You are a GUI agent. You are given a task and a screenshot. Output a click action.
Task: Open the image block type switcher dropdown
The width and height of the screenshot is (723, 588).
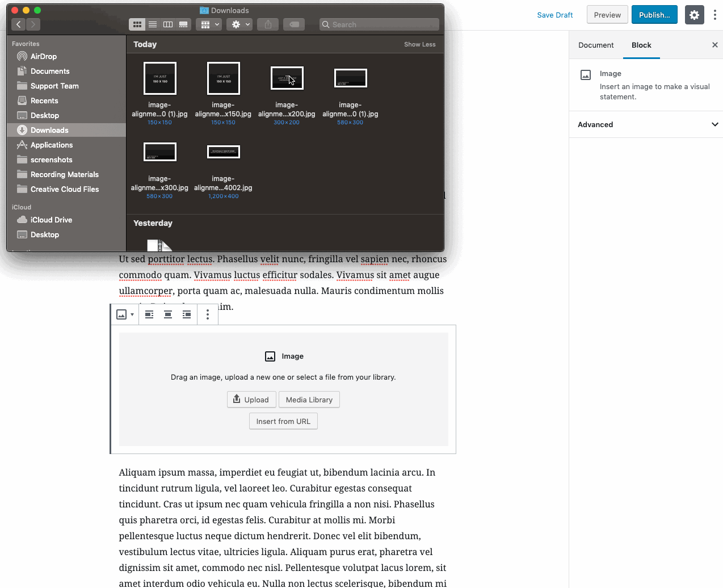pyautogui.click(x=124, y=314)
